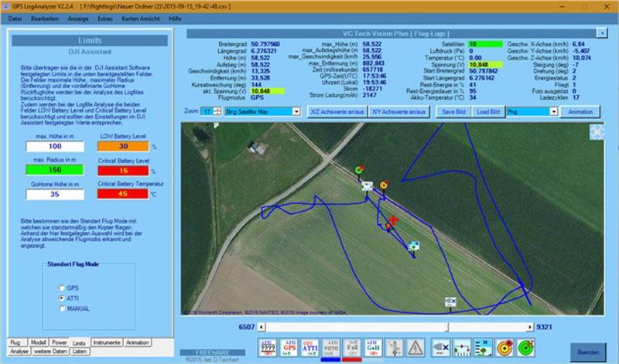This screenshot has width=619, height=364.
Task: Switch to the Animation tab
Action: pos(138,342)
